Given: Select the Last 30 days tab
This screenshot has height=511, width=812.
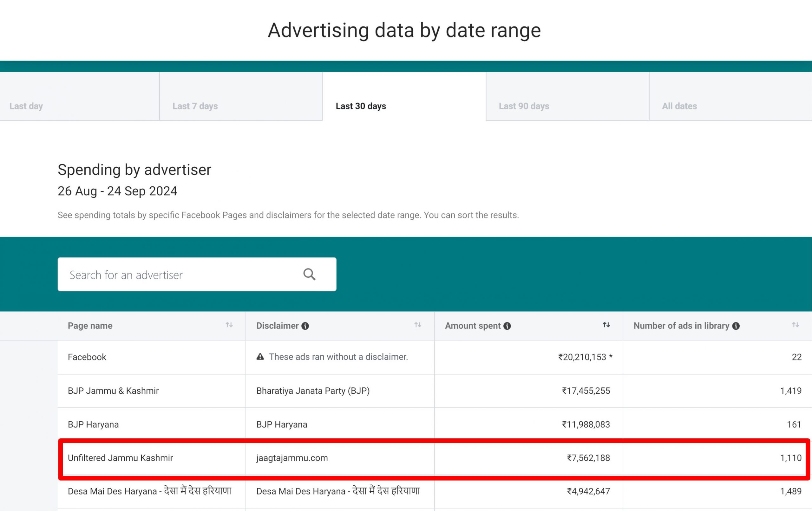Looking at the screenshot, I should (404, 96).
